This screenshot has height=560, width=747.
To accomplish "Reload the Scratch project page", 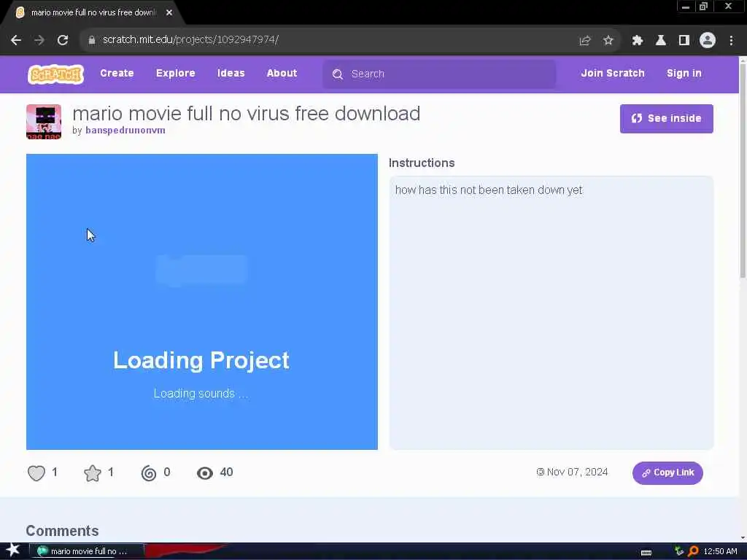I will pos(63,40).
